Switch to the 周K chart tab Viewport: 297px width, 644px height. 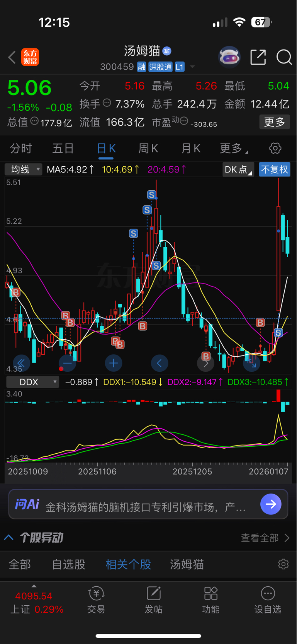148,148
